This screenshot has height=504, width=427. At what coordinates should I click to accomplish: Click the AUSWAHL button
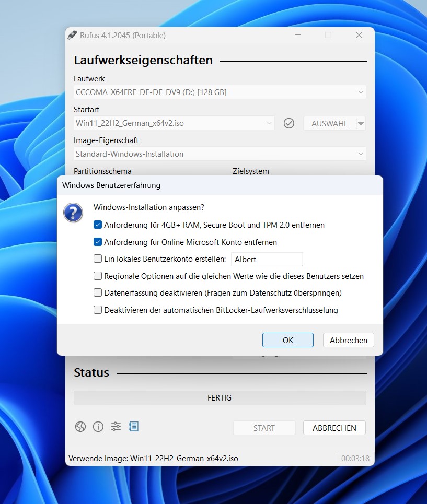(x=329, y=123)
